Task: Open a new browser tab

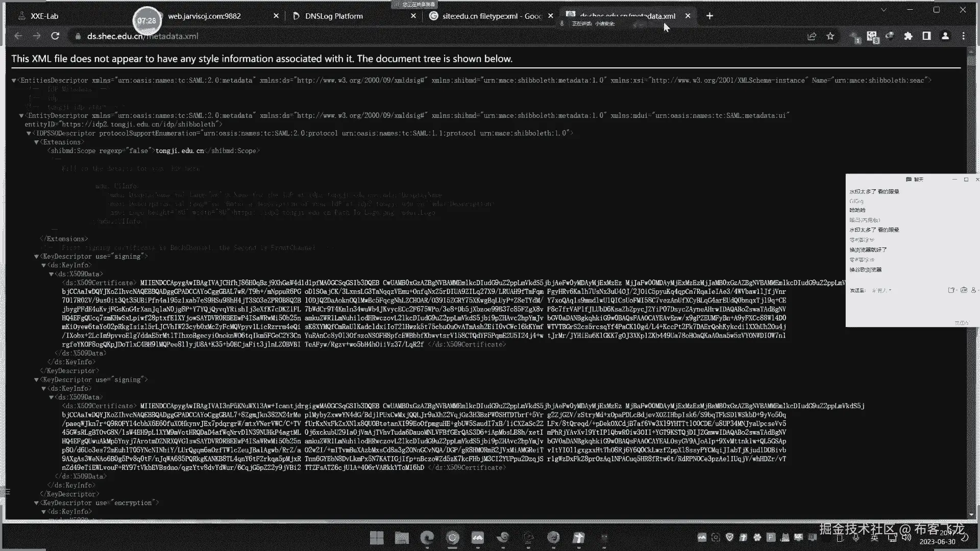Action: (709, 16)
